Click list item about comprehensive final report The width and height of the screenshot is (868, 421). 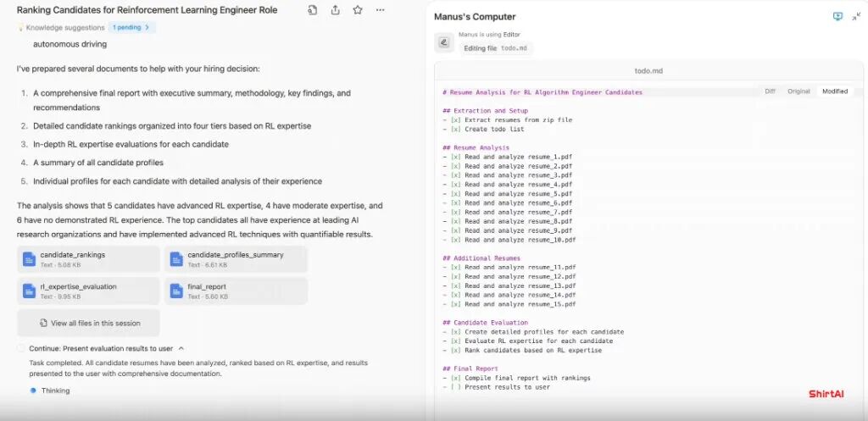192,100
